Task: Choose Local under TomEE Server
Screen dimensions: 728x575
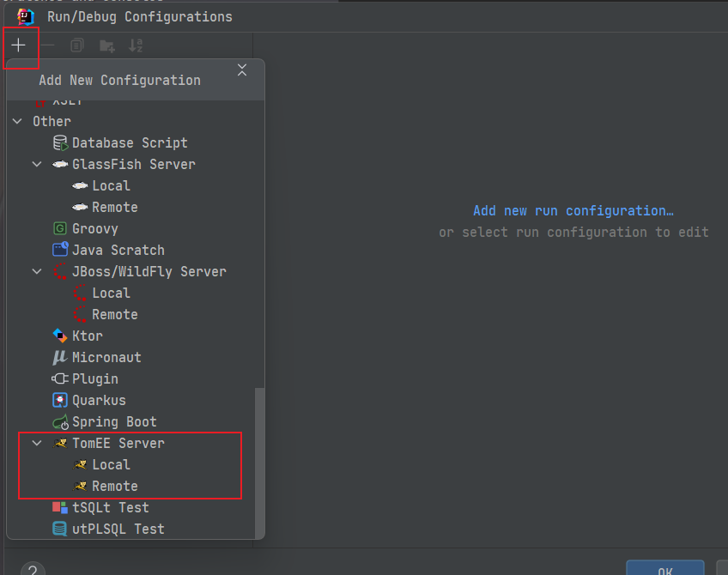Action: (x=111, y=464)
